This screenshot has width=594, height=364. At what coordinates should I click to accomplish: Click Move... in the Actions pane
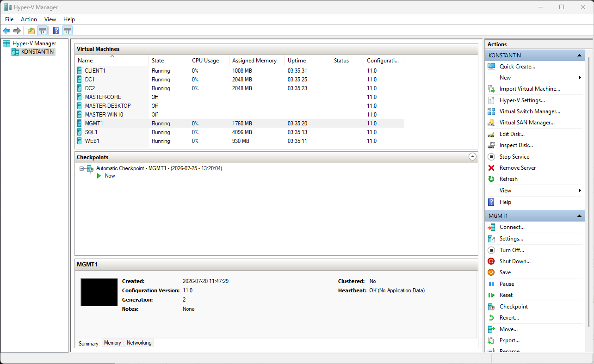[x=508, y=329]
